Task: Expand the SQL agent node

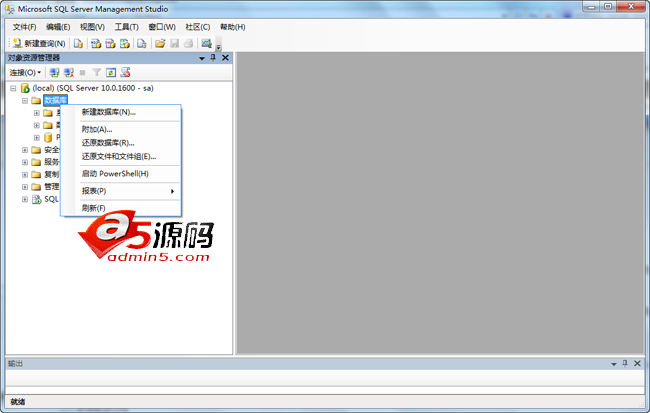Action: (x=25, y=199)
